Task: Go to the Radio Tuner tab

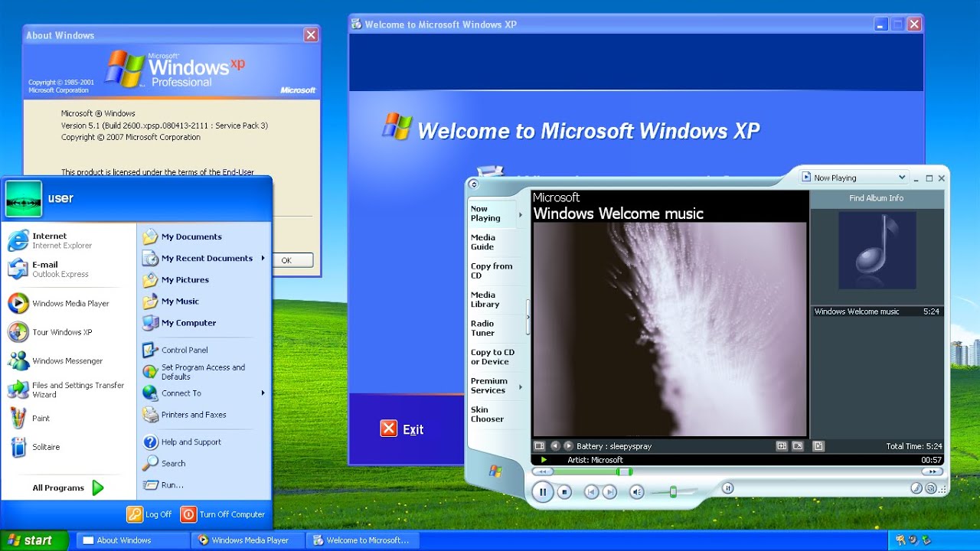Action: [492, 328]
